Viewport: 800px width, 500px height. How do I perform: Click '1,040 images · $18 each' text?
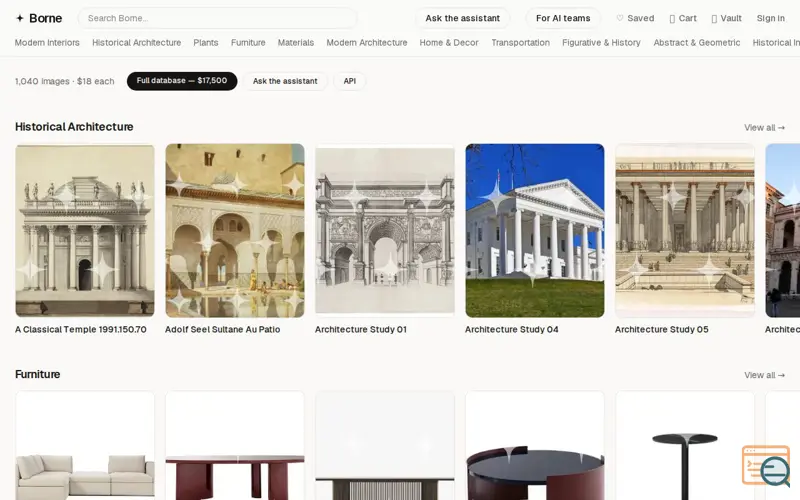tap(64, 81)
